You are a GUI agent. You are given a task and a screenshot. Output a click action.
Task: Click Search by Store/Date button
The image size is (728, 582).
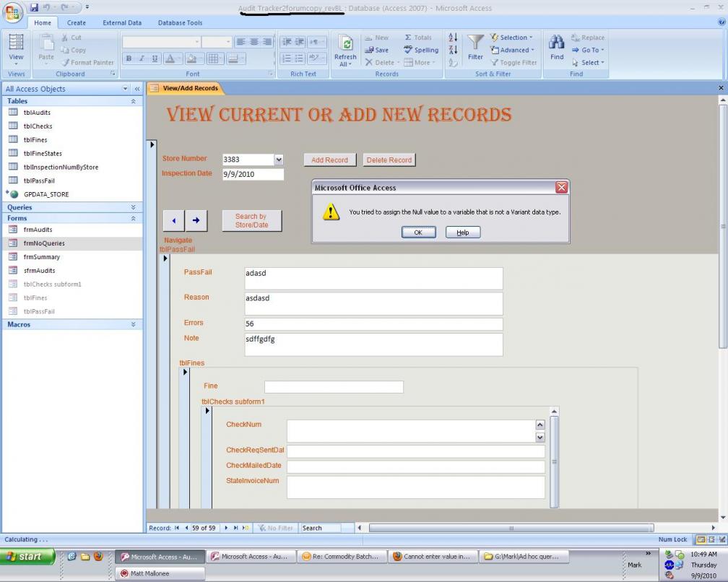(251, 221)
